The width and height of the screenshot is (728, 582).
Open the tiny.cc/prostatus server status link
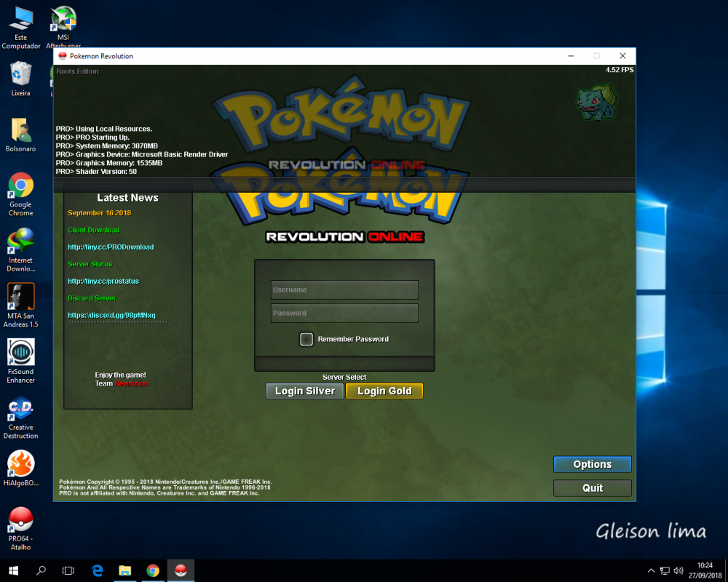point(103,282)
